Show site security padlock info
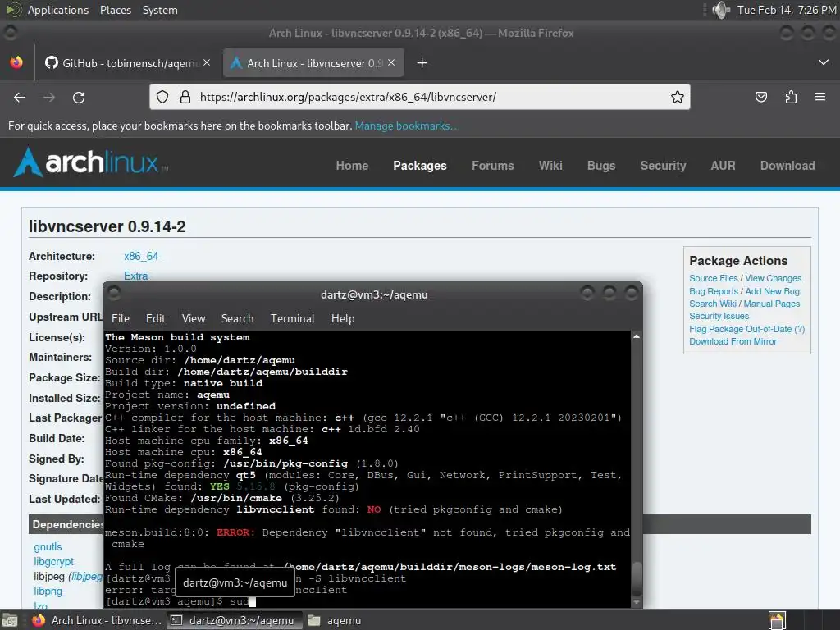The image size is (840, 630). click(x=185, y=97)
